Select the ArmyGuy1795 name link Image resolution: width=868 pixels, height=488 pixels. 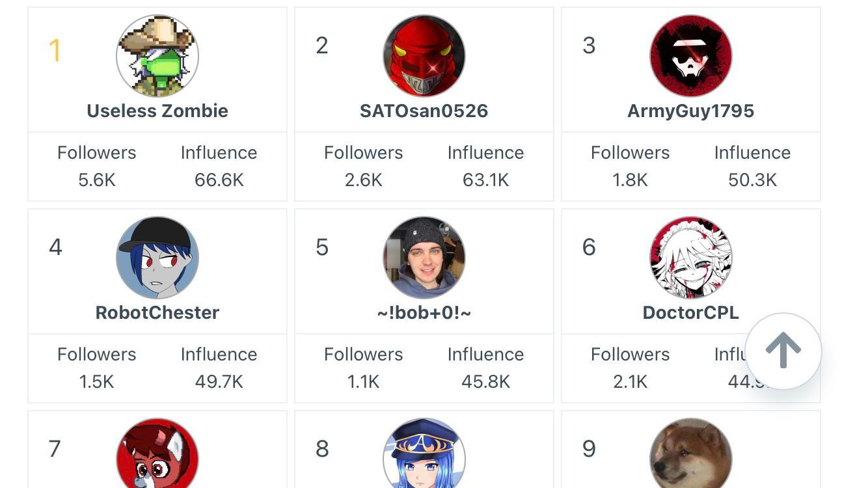(691, 111)
